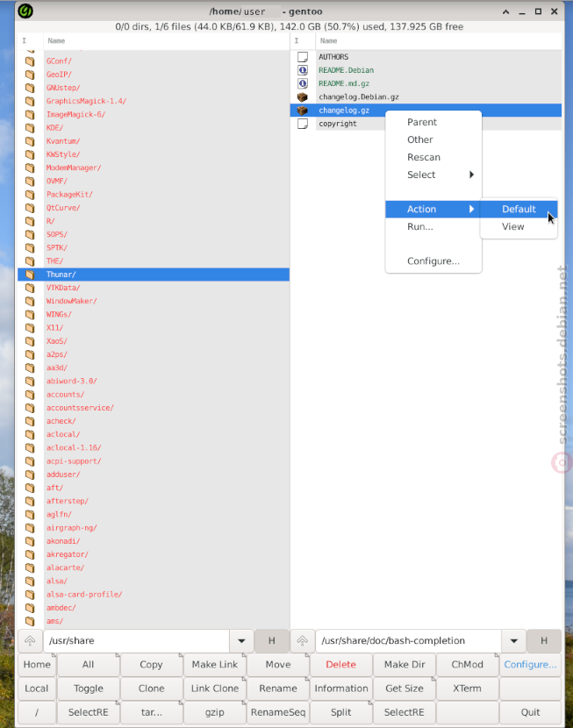Click the folder icon next to Thunar/

30,275
